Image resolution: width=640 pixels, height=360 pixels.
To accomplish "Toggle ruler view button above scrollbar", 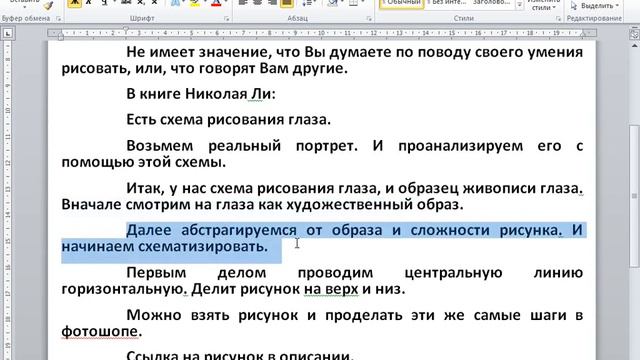I will (634, 34).
